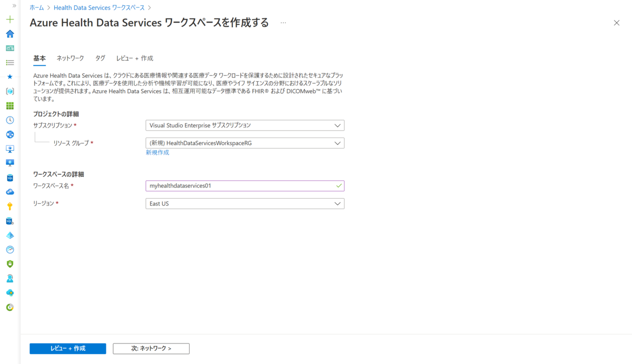Open App Services globe icon in sidebar
Viewport: 632px width, 364px height.
(9, 134)
